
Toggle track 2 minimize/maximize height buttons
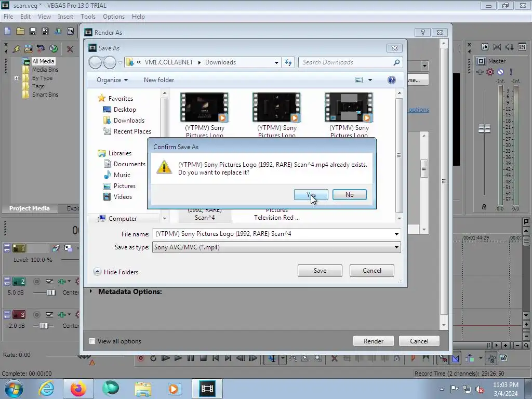(7, 281)
